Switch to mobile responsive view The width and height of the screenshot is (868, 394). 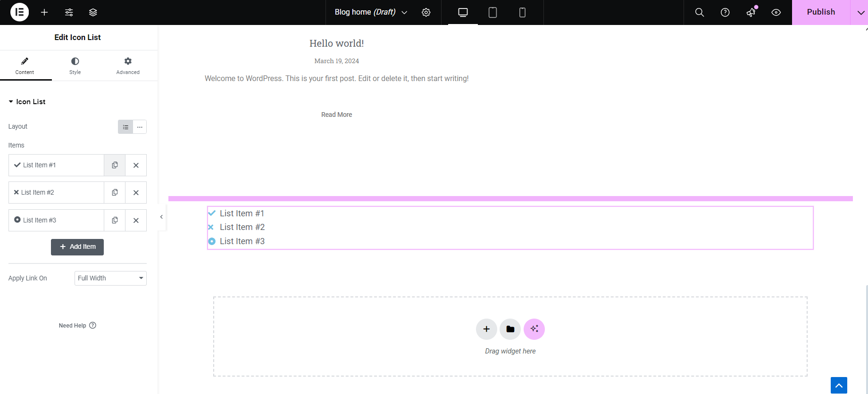point(522,12)
